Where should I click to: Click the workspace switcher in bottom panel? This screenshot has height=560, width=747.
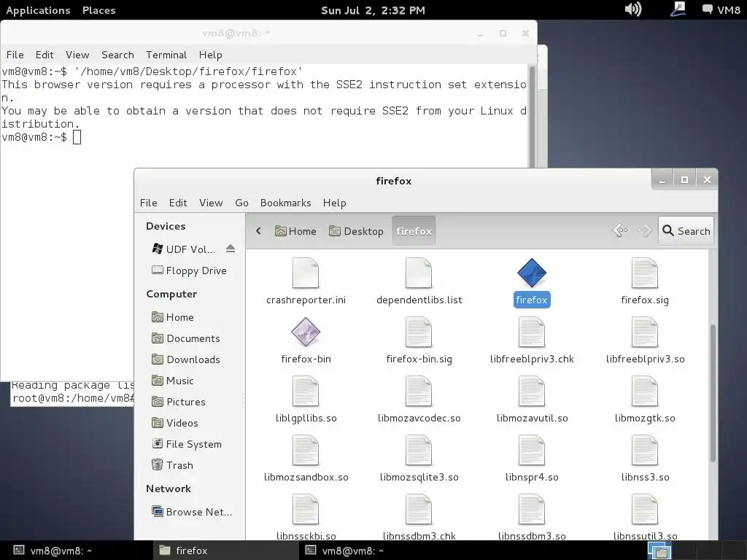point(659,551)
